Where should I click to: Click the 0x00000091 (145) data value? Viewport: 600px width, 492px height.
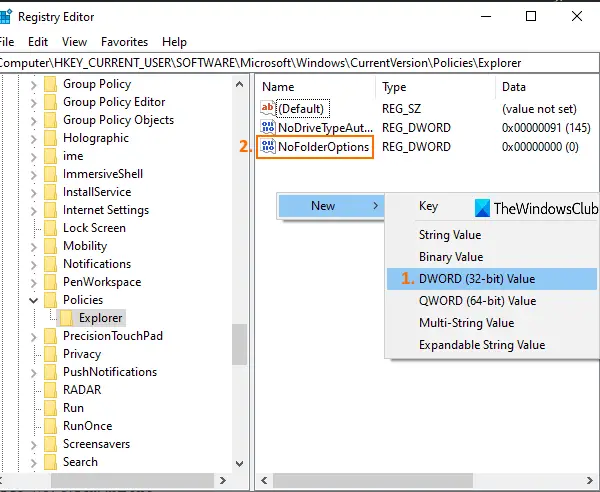coord(546,127)
